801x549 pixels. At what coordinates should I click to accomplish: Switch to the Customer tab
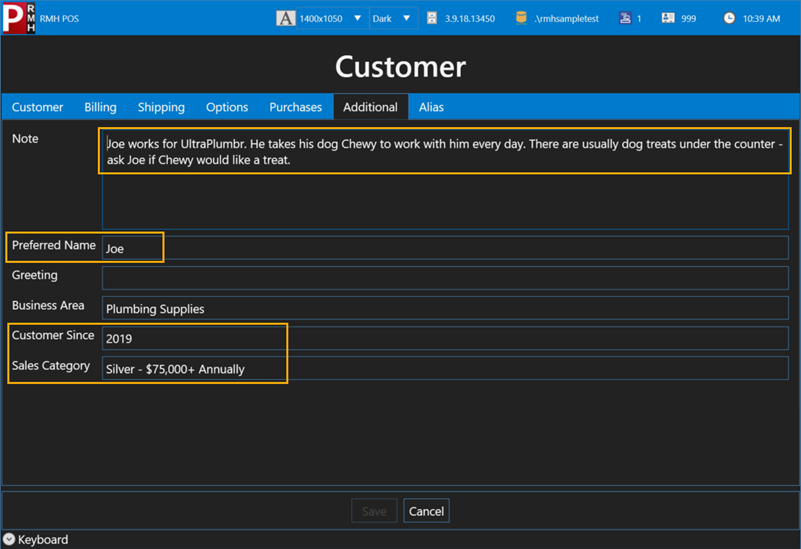click(37, 107)
